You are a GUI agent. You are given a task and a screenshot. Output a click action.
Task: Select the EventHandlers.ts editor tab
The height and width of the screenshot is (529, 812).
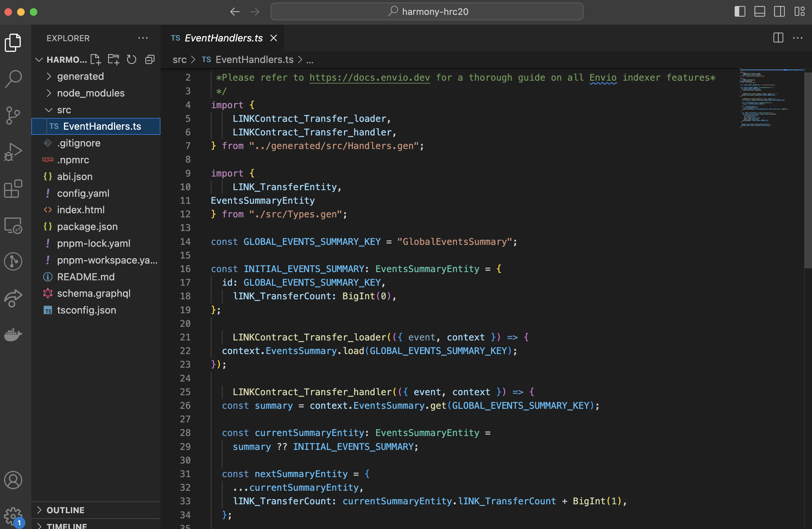[x=223, y=38]
